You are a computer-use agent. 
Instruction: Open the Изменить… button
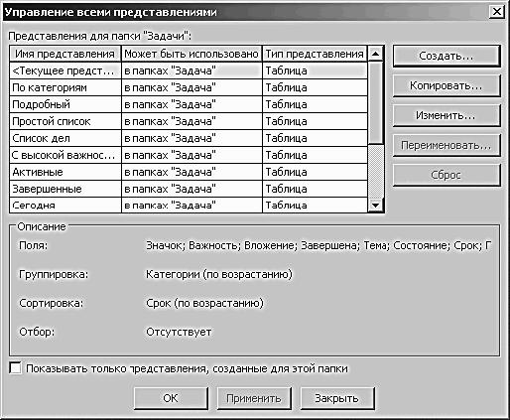446,115
